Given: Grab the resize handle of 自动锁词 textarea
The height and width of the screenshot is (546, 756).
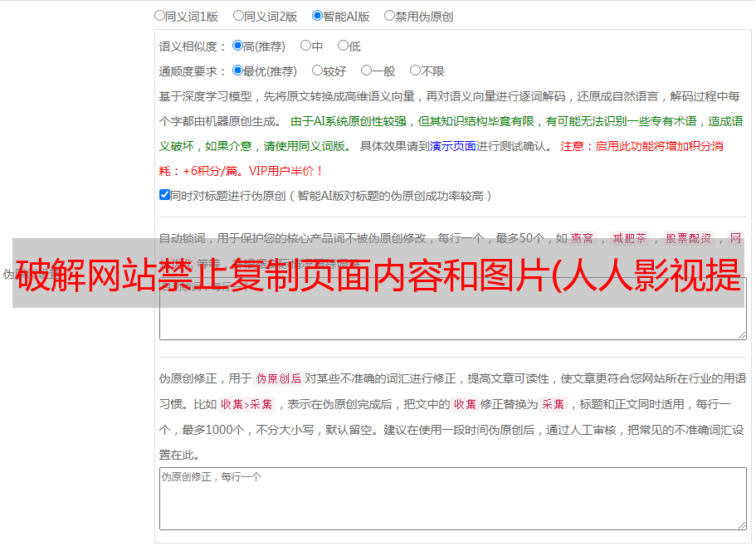Looking at the screenshot, I should [742, 335].
